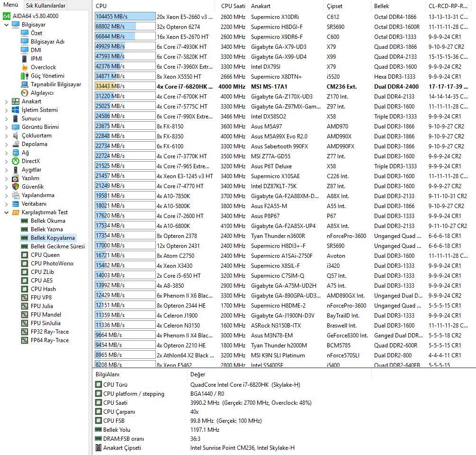The height and width of the screenshot is (455, 476).
Task: Open the Güç Yönetimi battery icon
Action: [x=25, y=76]
